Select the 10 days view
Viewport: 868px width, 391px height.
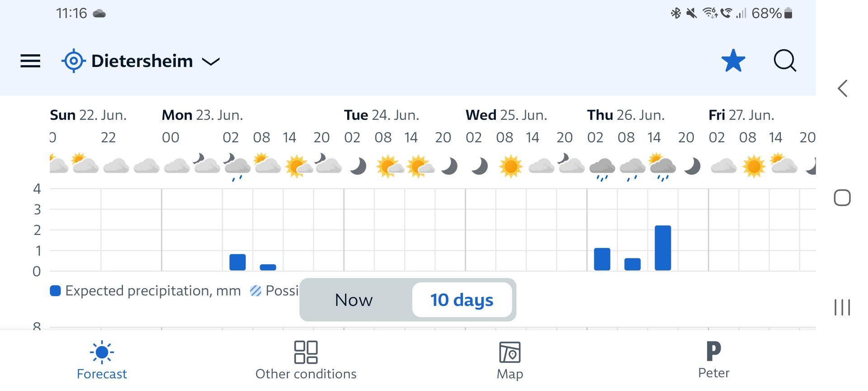(462, 300)
